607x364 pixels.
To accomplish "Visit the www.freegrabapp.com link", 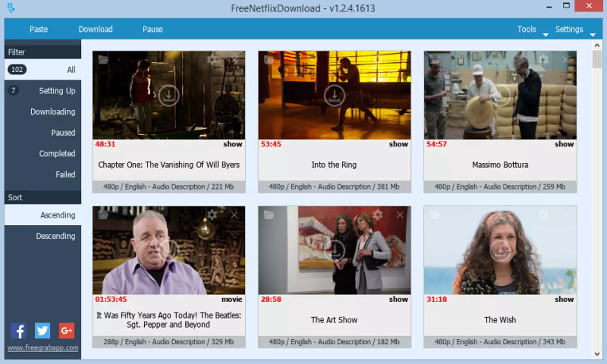I will [43, 348].
